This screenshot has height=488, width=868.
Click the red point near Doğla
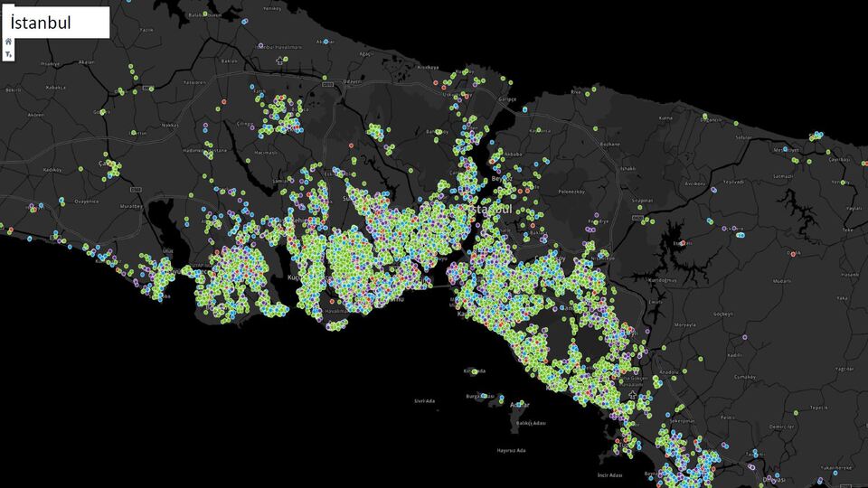tap(794, 254)
